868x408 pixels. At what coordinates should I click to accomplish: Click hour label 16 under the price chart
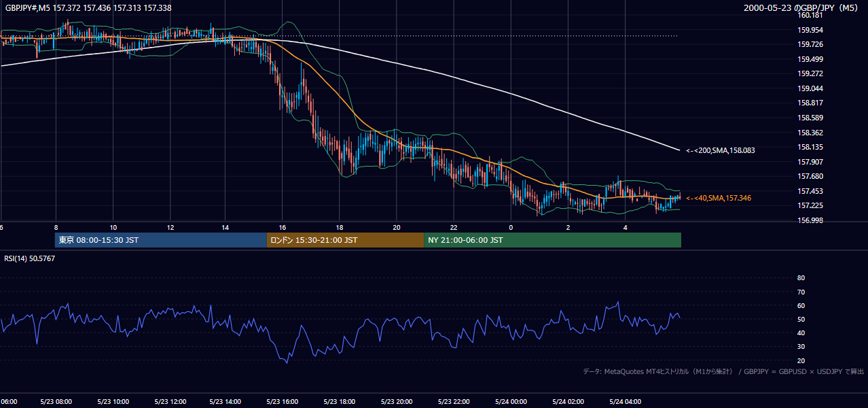283,227
